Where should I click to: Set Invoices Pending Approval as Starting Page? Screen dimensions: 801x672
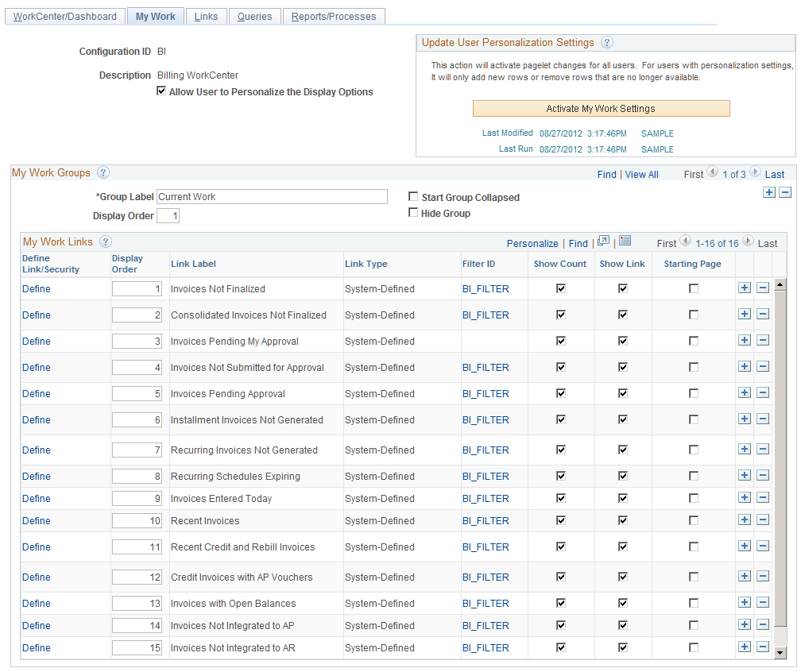[693, 393]
